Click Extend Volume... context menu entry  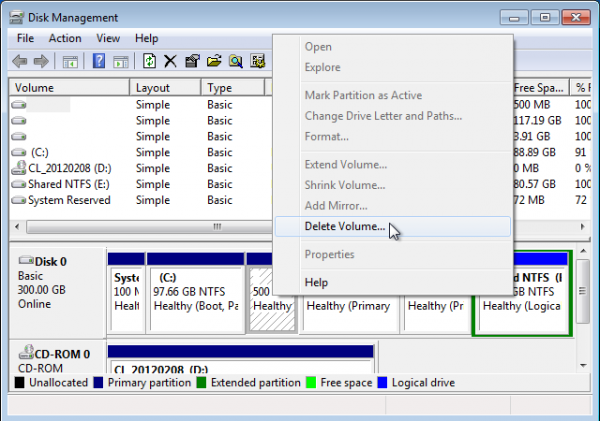point(393,165)
